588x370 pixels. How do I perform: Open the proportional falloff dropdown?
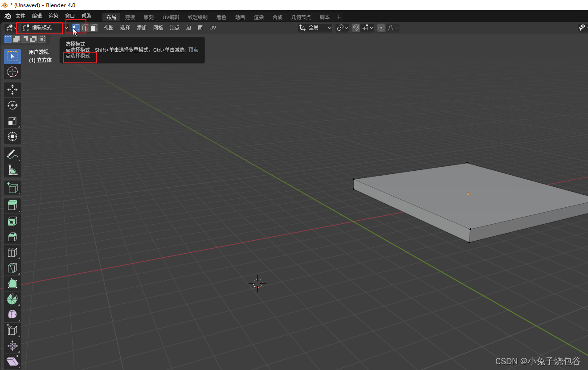click(393, 28)
